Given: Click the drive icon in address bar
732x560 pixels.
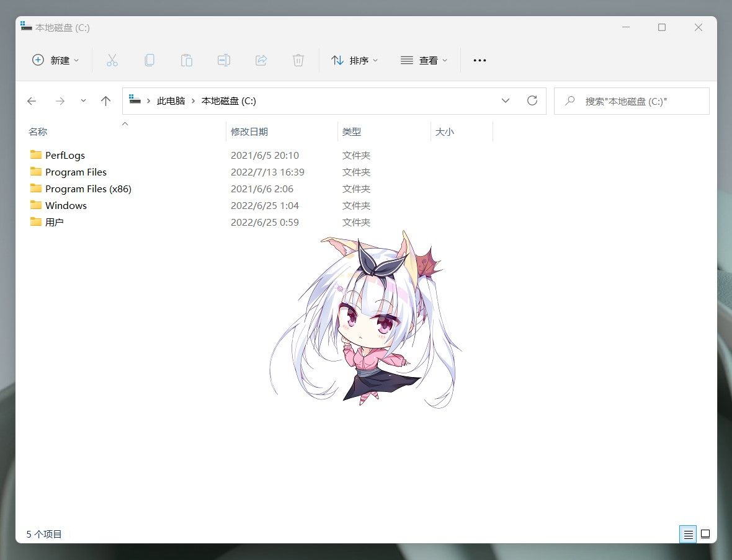Looking at the screenshot, I should click(x=135, y=99).
